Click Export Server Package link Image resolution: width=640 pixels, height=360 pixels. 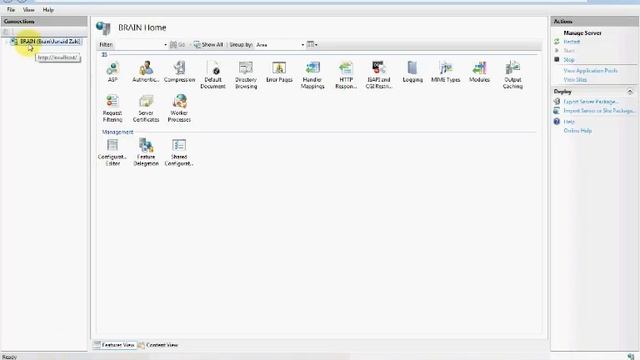point(591,102)
